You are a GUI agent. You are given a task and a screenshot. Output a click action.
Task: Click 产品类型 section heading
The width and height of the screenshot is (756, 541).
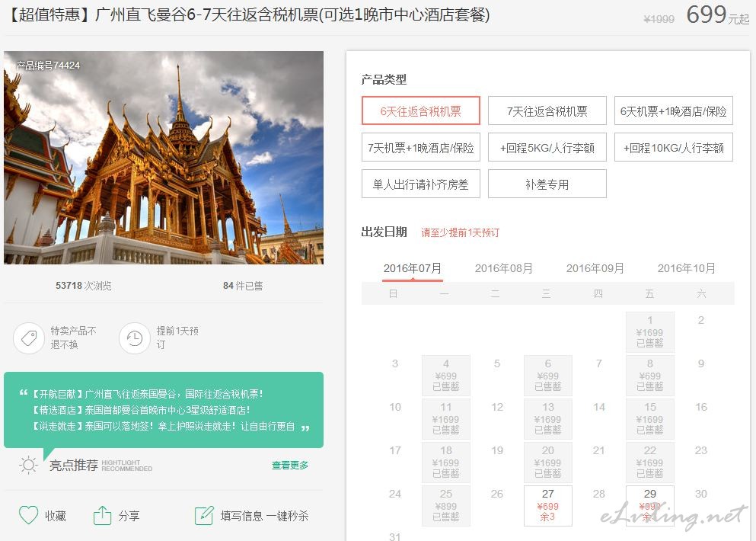point(384,79)
